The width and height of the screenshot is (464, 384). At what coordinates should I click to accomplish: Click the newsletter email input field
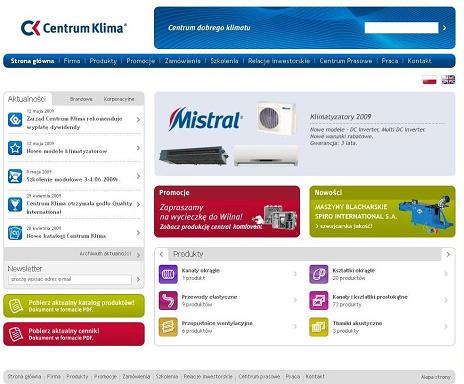click(70, 279)
